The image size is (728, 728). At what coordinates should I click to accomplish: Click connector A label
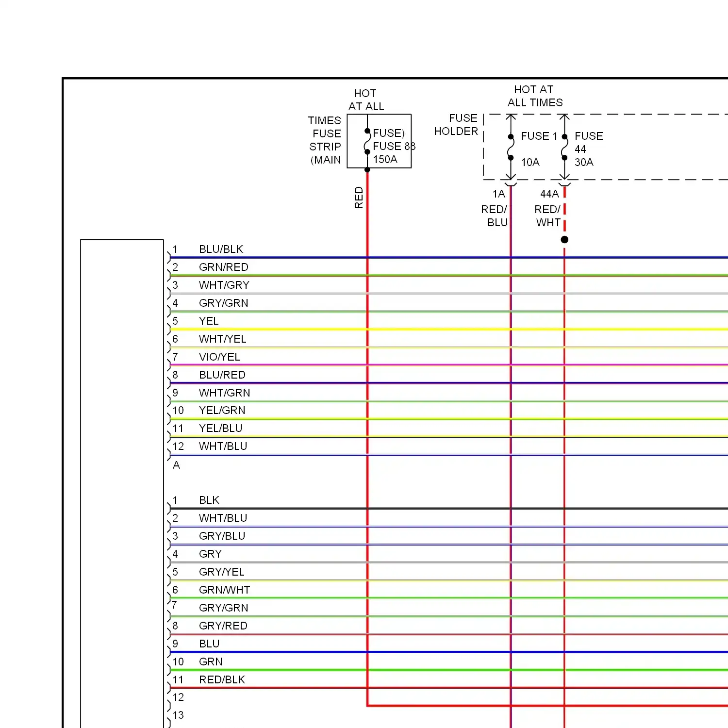[176, 465]
